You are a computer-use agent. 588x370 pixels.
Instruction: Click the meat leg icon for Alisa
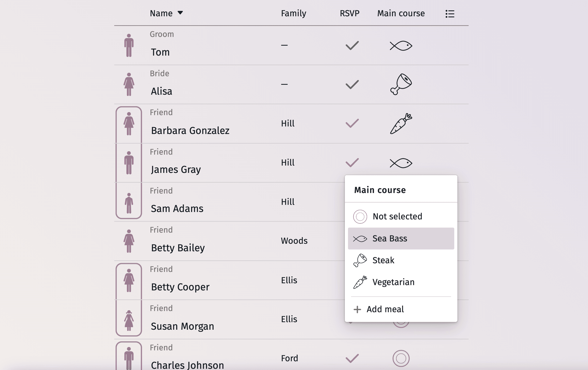400,84
